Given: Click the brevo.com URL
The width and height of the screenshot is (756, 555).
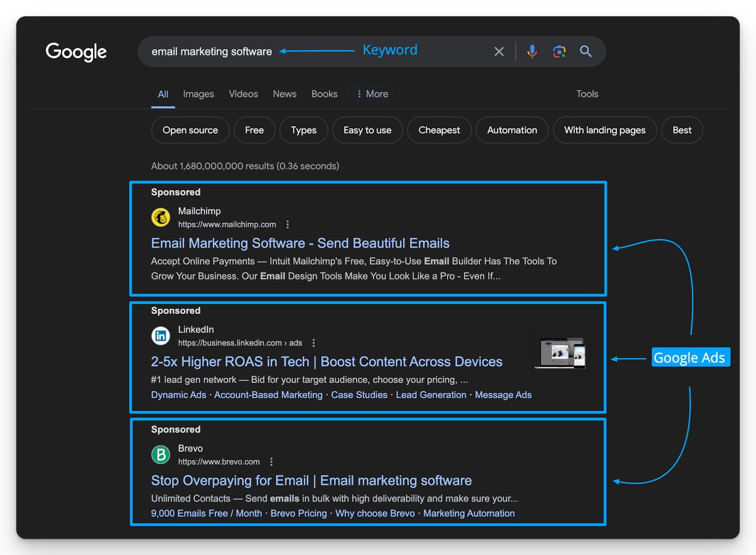Looking at the screenshot, I should [219, 462].
